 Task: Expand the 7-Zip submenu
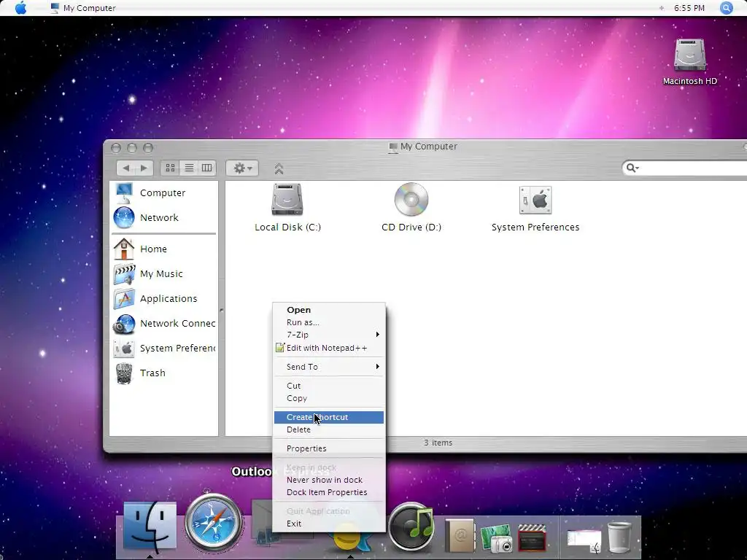pyautogui.click(x=329, y=335)
